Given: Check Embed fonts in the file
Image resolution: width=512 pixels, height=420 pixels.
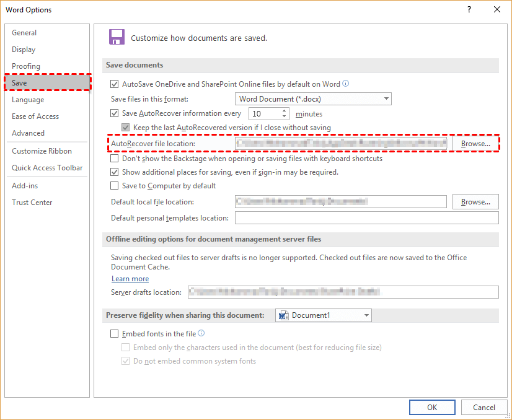Looking at the screenshot, I should 114,334.
